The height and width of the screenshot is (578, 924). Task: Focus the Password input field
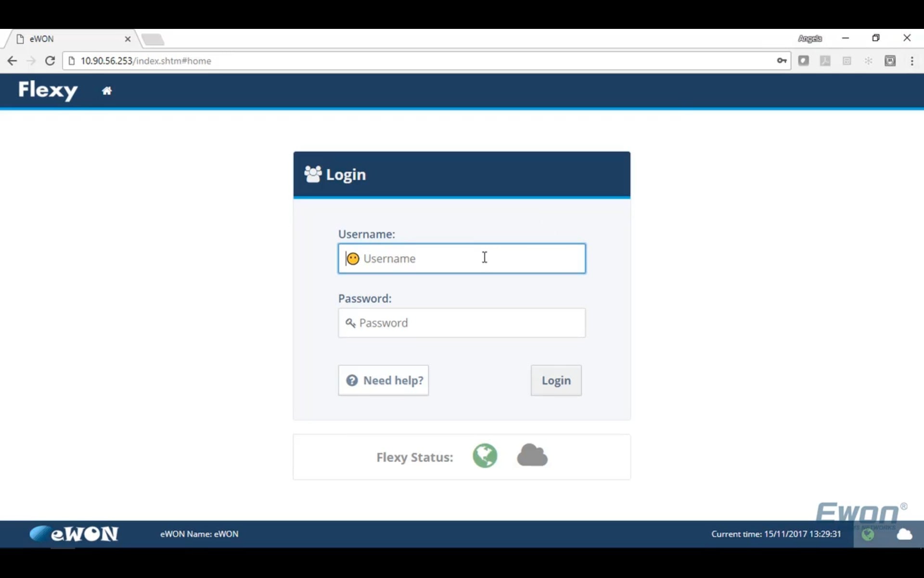pyautogui.click(x=462, y=323)
